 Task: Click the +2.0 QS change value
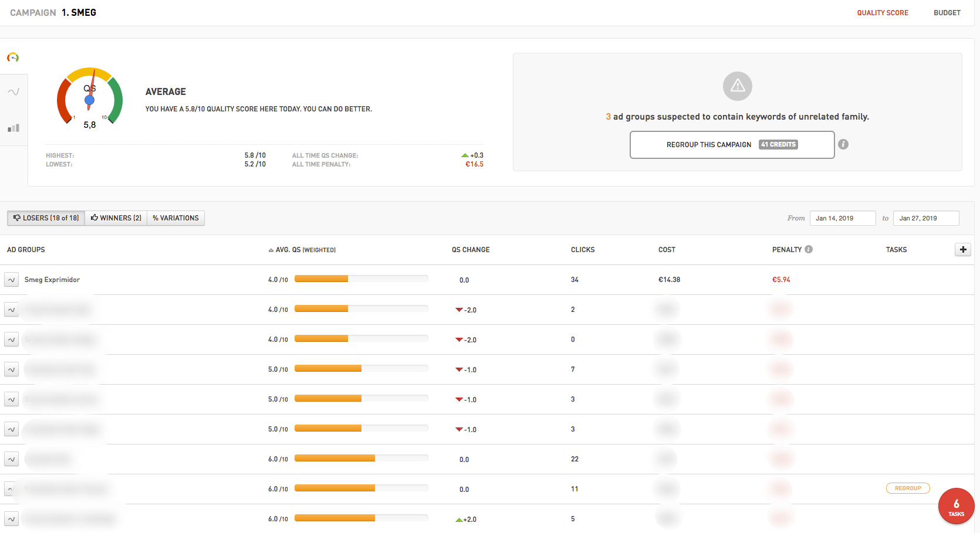click(x=467, y=520)
